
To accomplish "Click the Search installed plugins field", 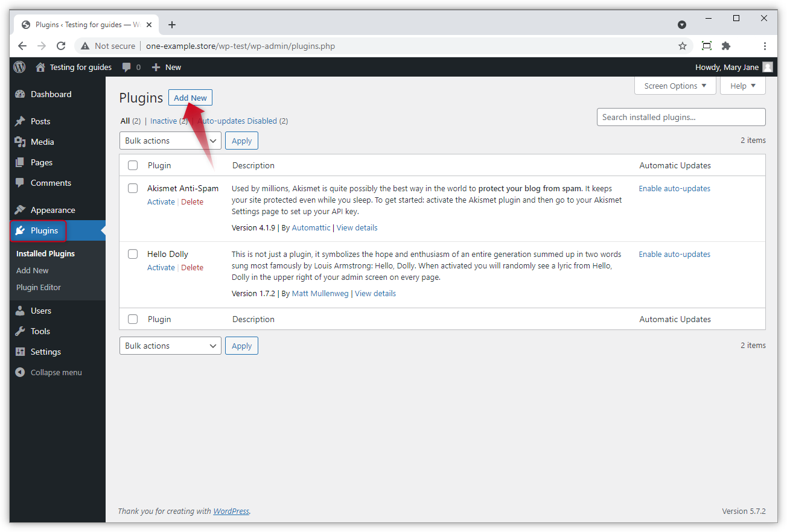I will pyautogui.click(x=681, y=117).
